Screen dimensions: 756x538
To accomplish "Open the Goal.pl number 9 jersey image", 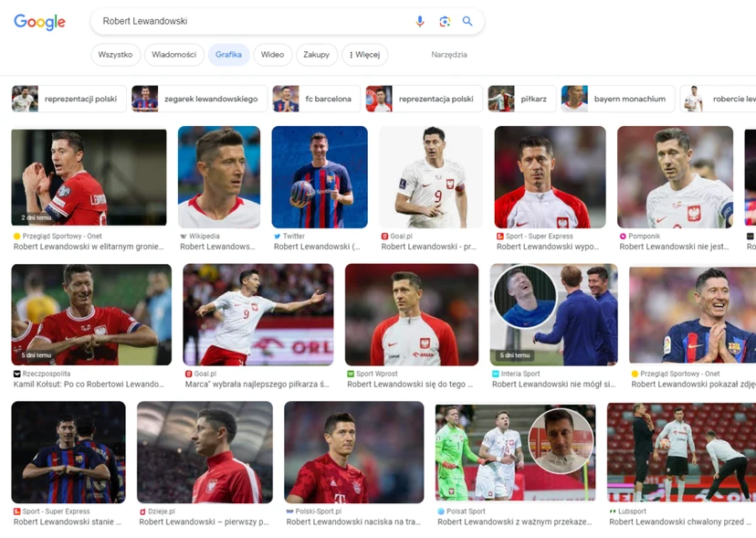I will click(x=431, y=177).
